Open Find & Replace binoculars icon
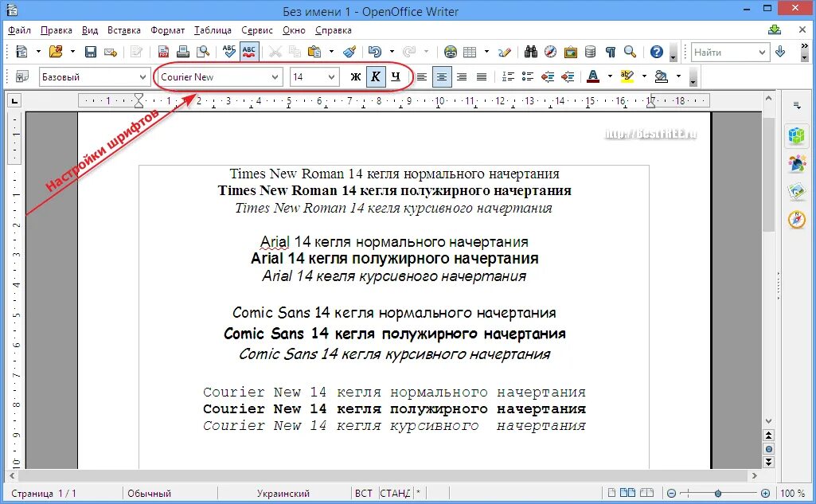Viewport: 816px width, 504px height. click(x=531, y=52)
